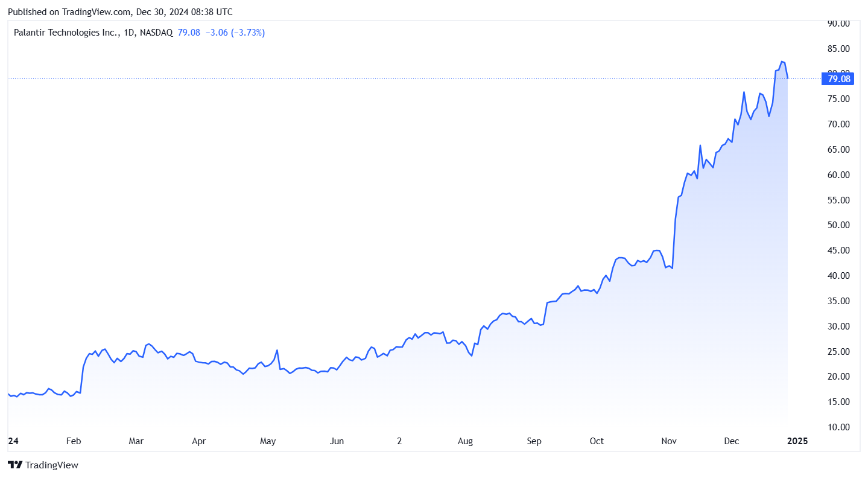Screen dimensions: 868x478
Task: Click the 85.00 price axis label
Action: [x=838, y=49]
